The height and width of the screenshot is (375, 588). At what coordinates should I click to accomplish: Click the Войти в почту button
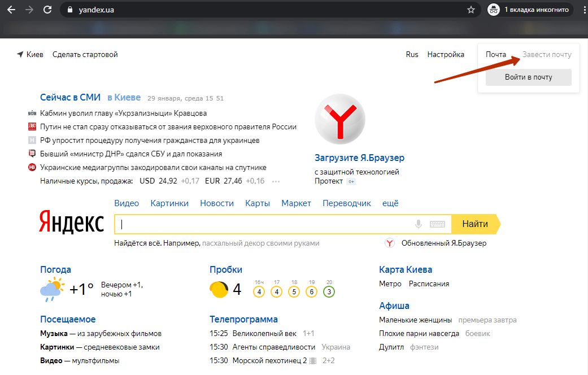click(528, 77)
